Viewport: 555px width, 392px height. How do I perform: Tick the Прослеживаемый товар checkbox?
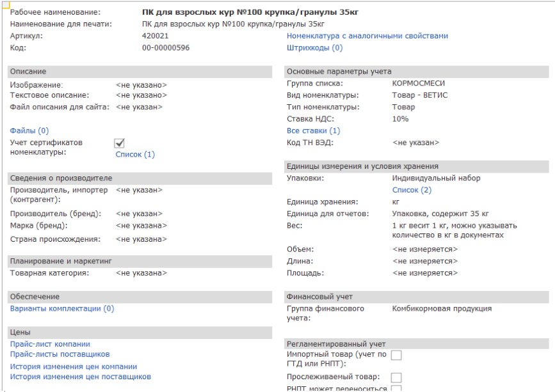pos(396,377)
